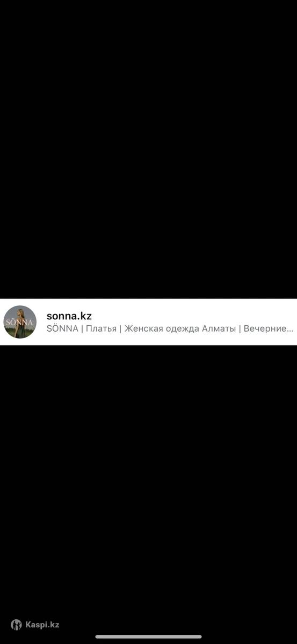Click the word Алматы in description
Viewport: 297px width, 644px height.
(x=219, y=328)
